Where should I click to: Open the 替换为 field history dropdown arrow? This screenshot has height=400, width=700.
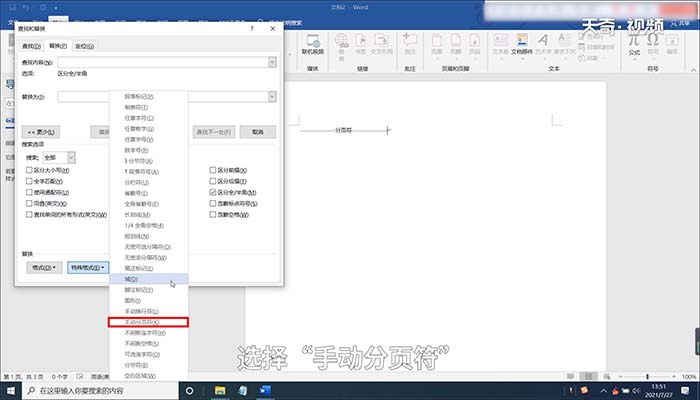pos(272,96)
